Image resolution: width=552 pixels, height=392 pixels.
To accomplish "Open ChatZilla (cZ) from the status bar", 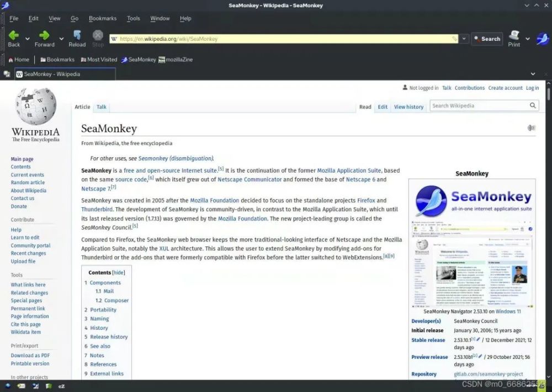I will pyautogui.click(x=61, y=386).
